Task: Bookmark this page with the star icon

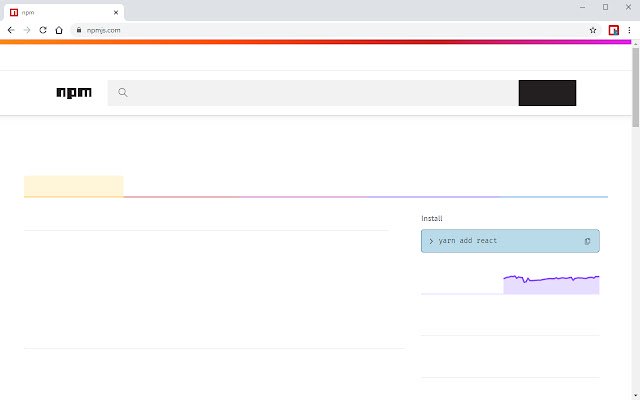Action: [x=593, y=30]
